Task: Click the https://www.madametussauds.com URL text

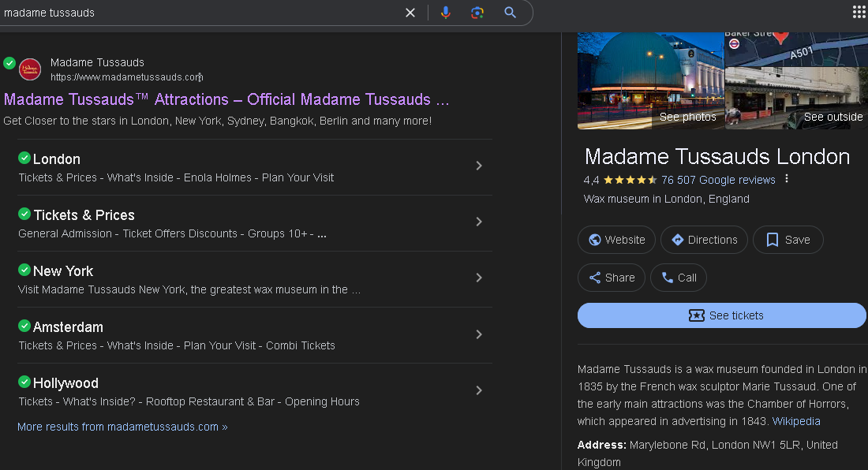Action: coord(127,77)
